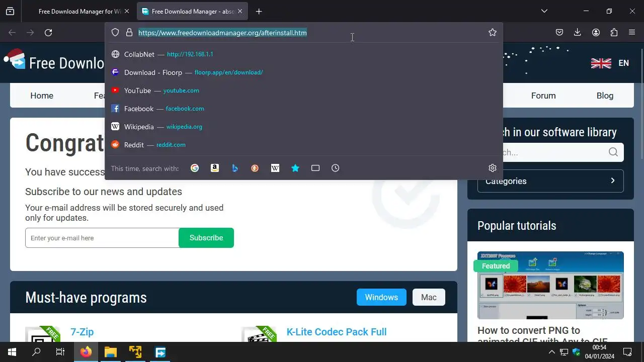
Task: Open Windows Start menu
Action: [x=12, y=352]
